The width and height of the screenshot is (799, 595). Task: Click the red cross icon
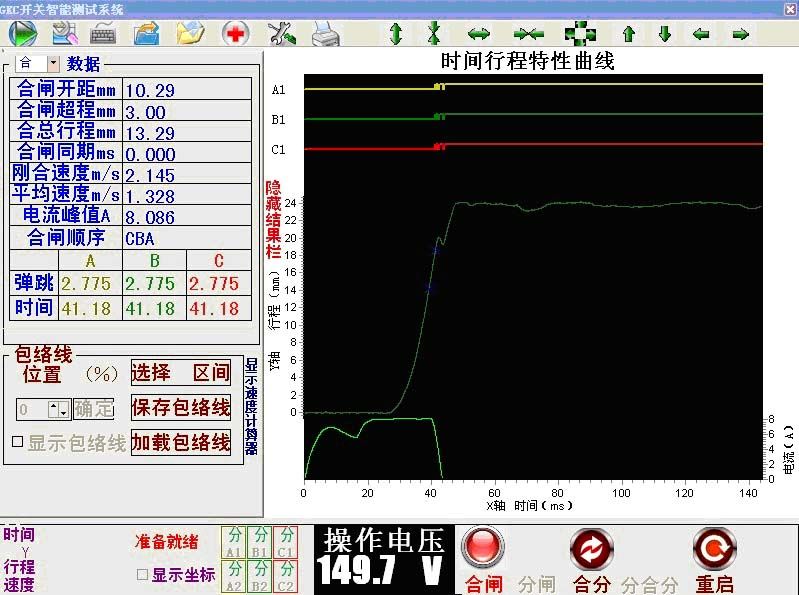coord(235,34)
